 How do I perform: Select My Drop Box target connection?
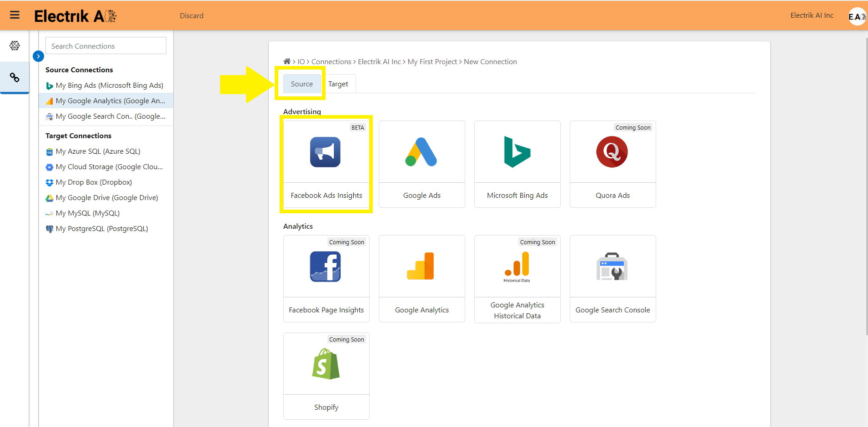point(93,182)
